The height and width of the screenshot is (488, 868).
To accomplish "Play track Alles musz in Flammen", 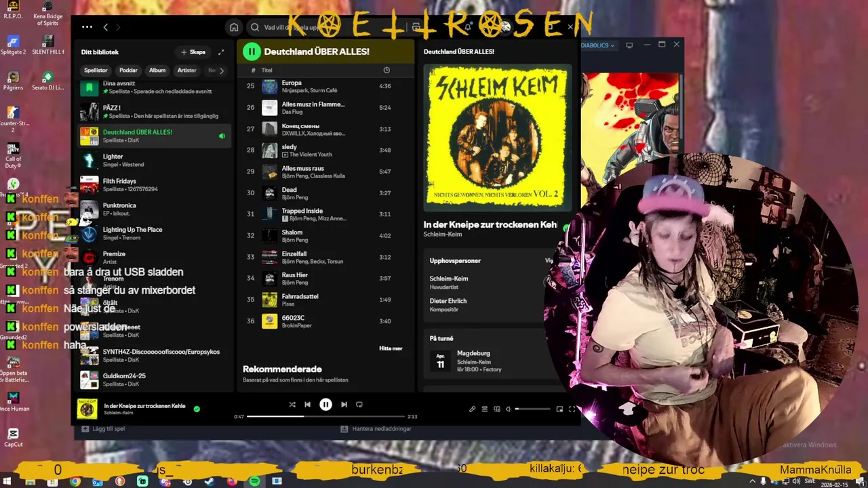I will tap(327, 108).
